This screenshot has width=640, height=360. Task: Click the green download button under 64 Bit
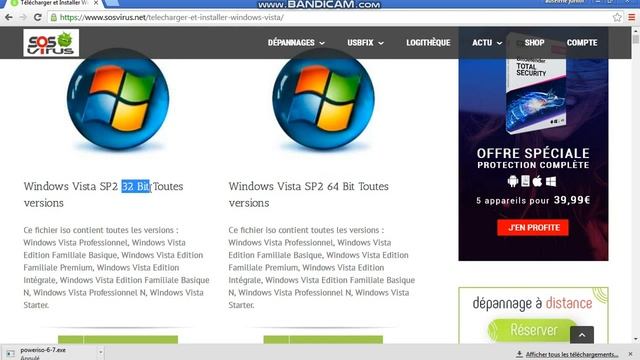323,340
